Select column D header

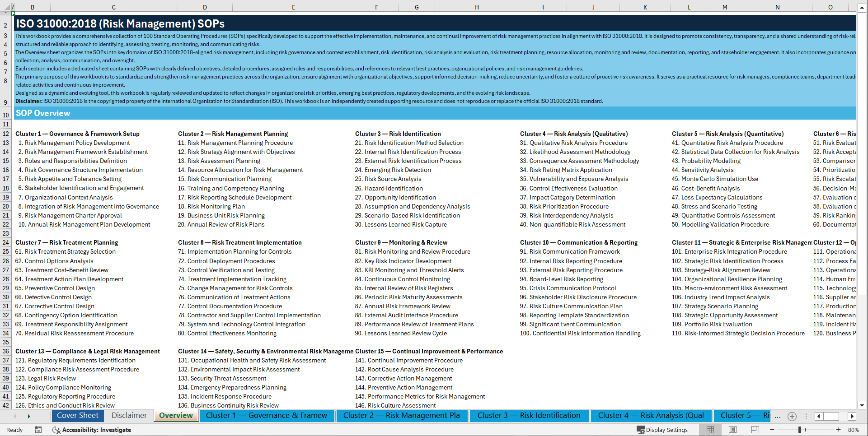[x=205, y=7]
